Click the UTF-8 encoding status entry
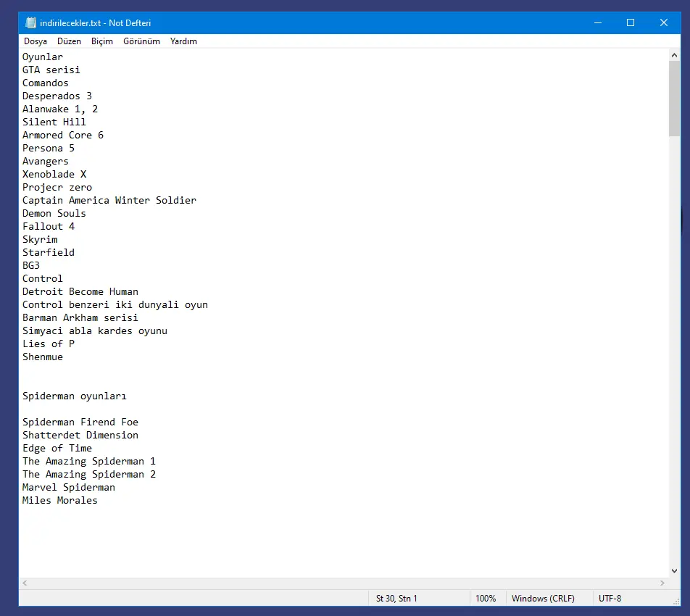This screenshot has width=690, height=616. click(610, 599)
